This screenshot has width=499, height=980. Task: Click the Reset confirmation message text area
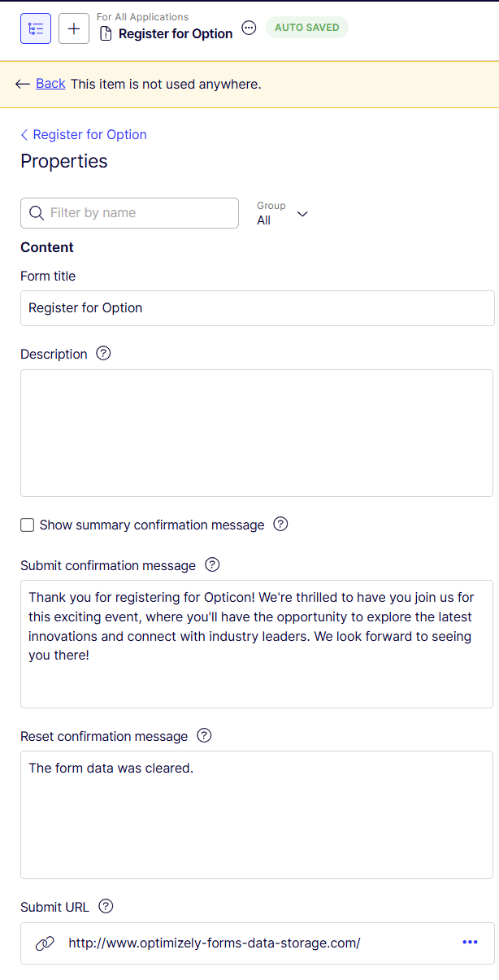point(257,815)
